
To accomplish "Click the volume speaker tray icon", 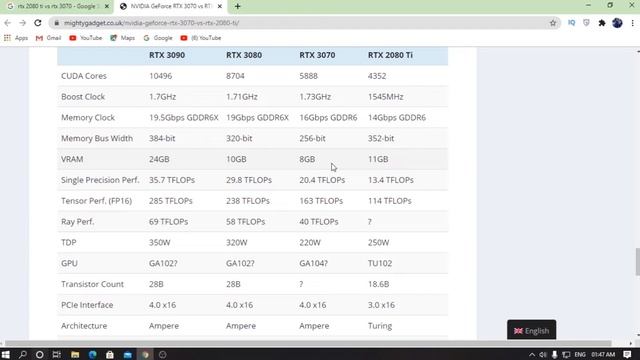I will click(543, 355).
